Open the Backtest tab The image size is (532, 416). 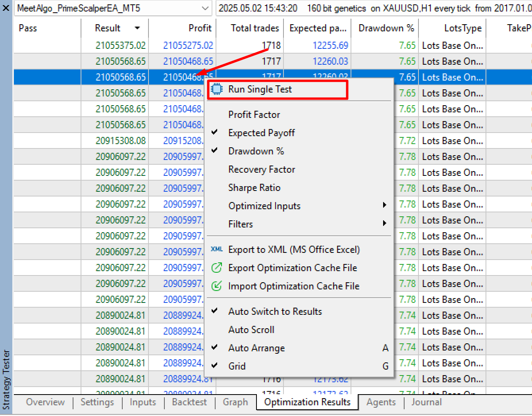[x=189, y=402]
